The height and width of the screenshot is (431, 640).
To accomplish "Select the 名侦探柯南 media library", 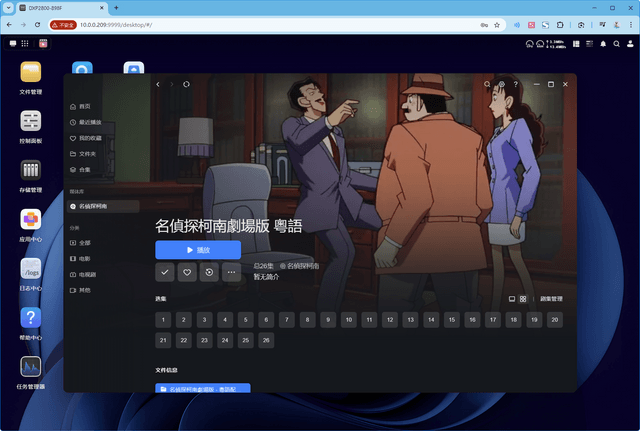I will [103, 207].
